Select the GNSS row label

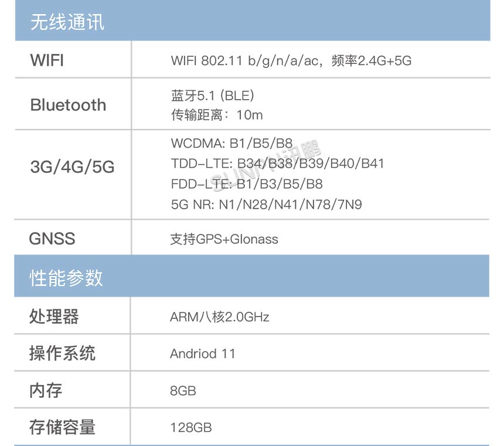[x=52, y=239]
